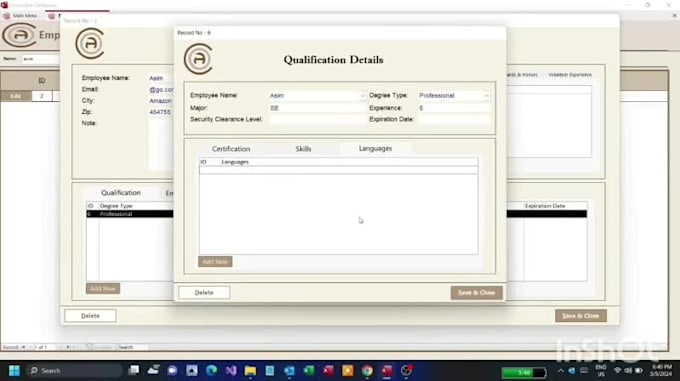Viewport: 680px width, 381px height.
Task: Show hidden system tray icons
Action: 560,371
